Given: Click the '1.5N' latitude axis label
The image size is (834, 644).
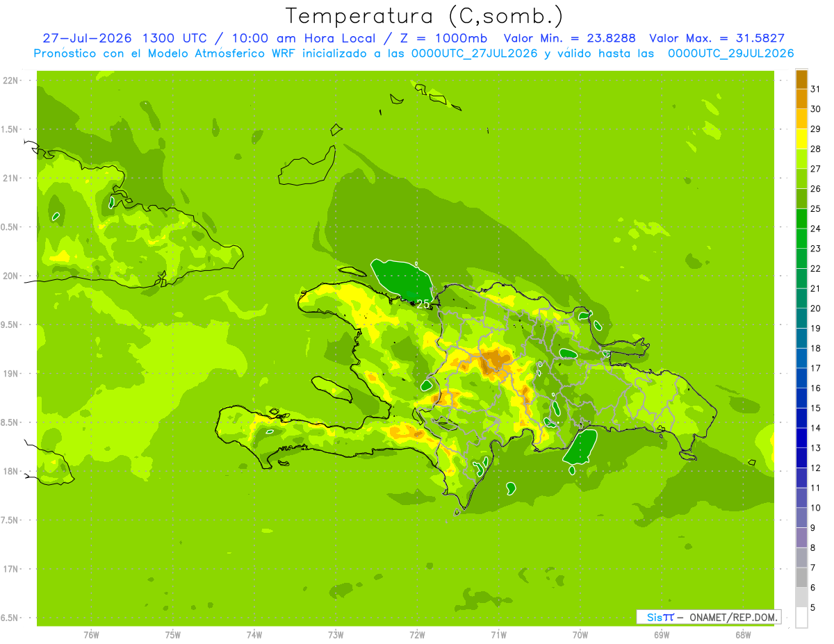Looking at the screenshot, I should 10,129.
